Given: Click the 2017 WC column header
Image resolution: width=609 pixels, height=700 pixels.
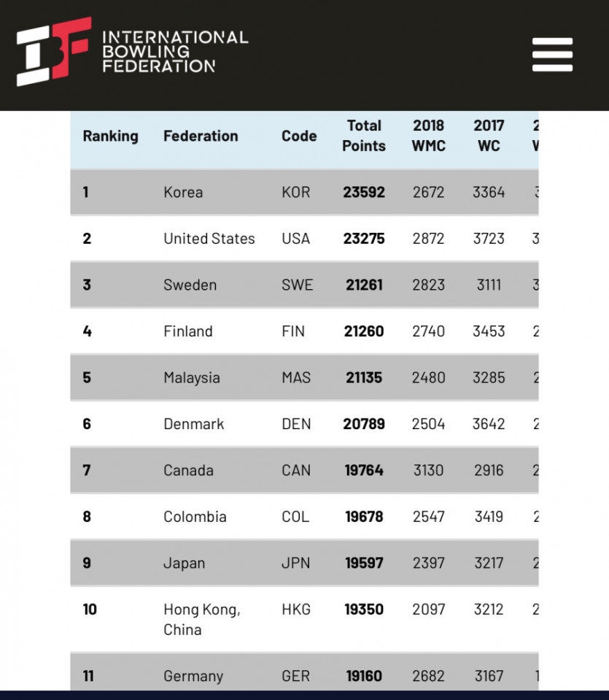Looking at the screenshot, I should 489,136.
